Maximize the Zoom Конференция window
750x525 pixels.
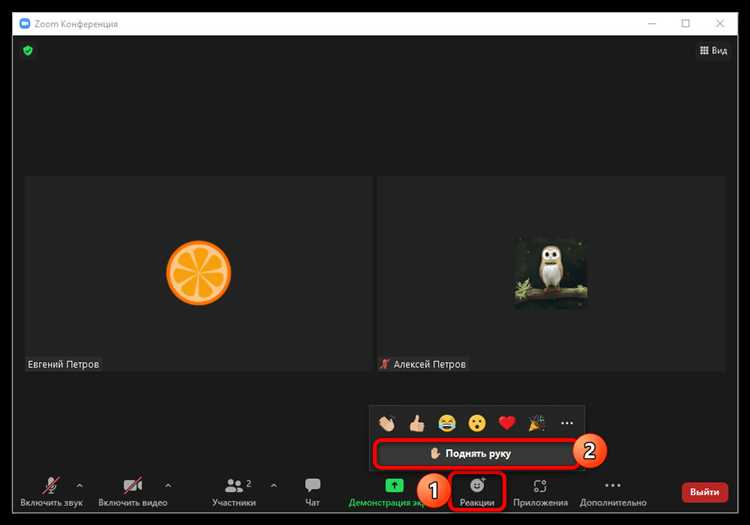(685, 23)
